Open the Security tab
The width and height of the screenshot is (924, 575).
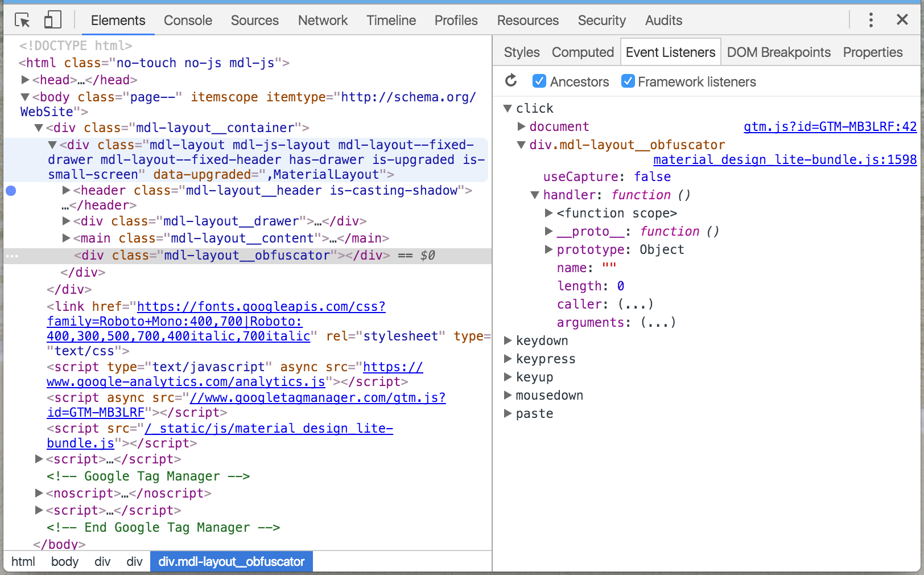coord(602,20)
